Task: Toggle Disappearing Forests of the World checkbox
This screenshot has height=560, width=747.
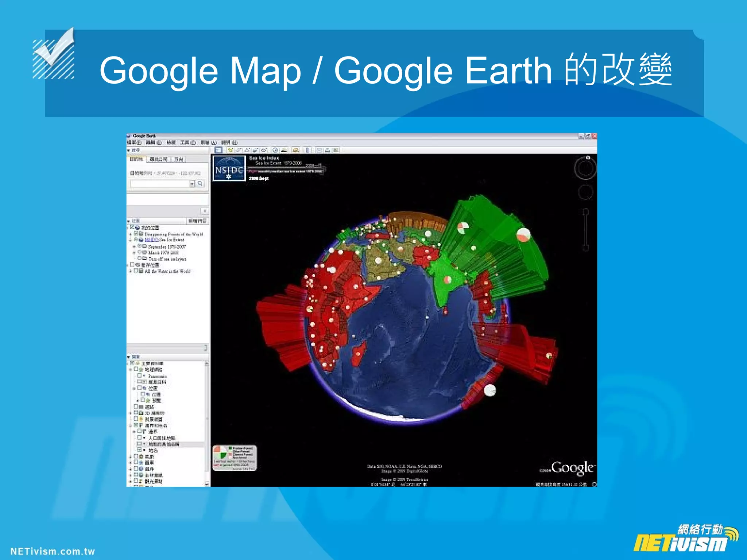Action: [136, 233]
